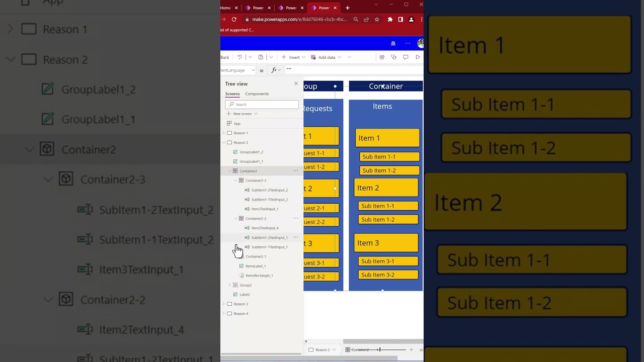Open the user profile picture
Viewport: 644px width, 362px height.
[x=421, y=43]
